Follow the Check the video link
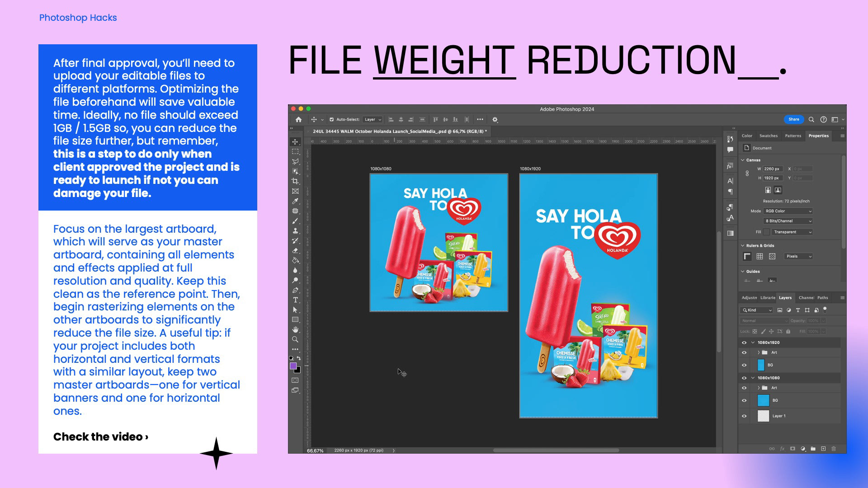 pyautogui.click(x=101, y=437)
